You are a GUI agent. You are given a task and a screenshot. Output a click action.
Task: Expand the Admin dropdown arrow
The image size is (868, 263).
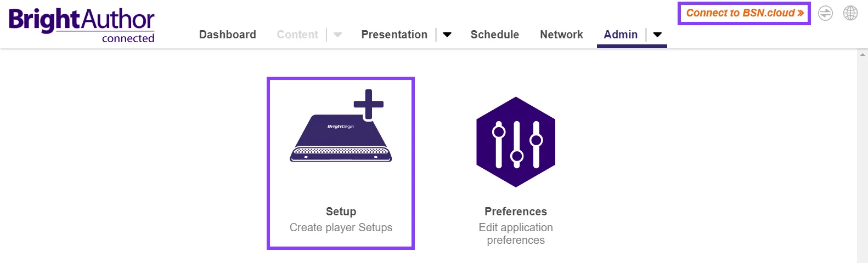tap(657, 35)
